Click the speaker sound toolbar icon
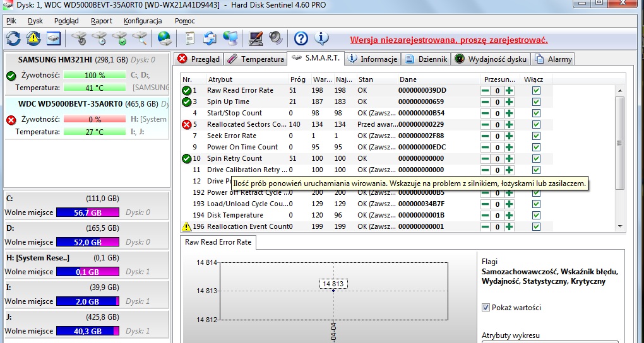This screenshot has width=644, height=343. click(276, 38)
